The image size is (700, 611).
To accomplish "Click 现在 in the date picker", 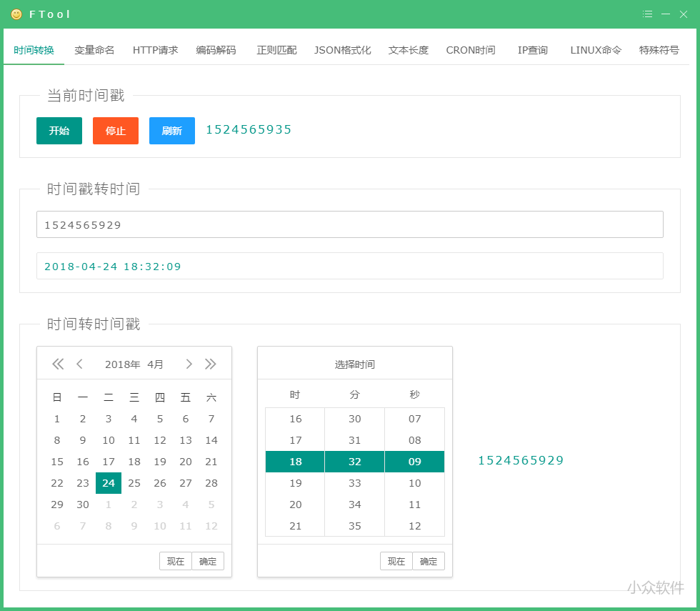I will (176, 561).
